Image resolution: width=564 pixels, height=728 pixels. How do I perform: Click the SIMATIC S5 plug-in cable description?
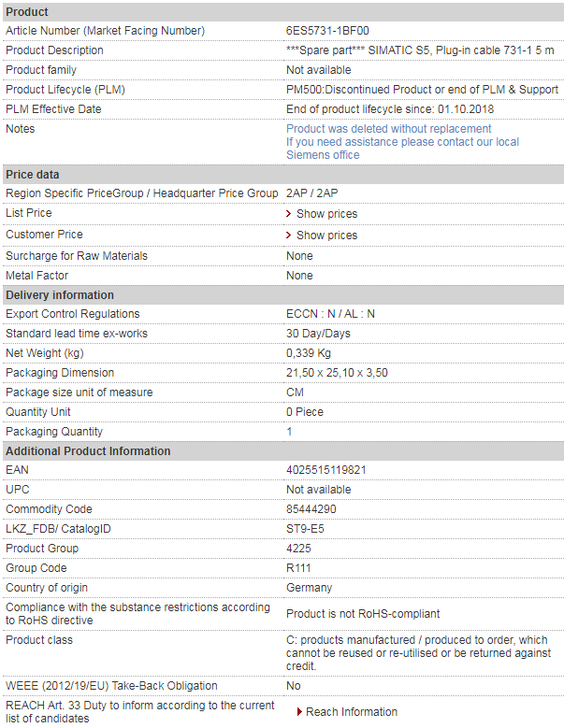pyautogui.click(x=419, y=50)
